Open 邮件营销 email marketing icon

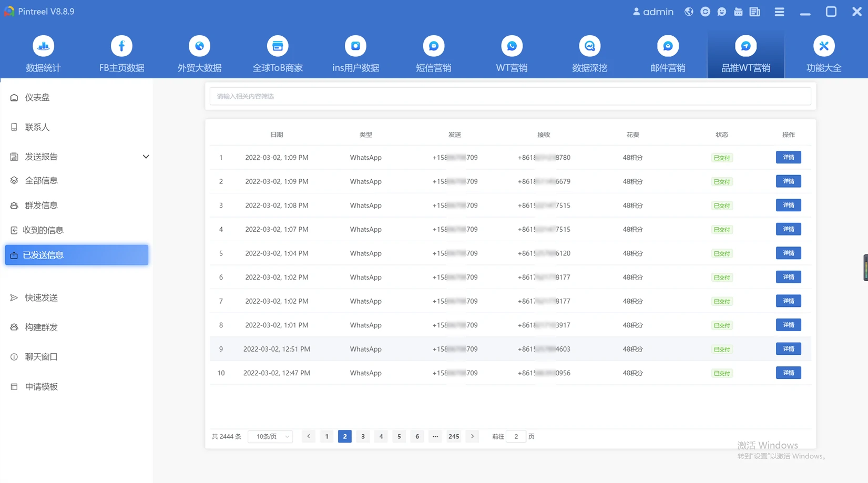[x=668, y=46]
